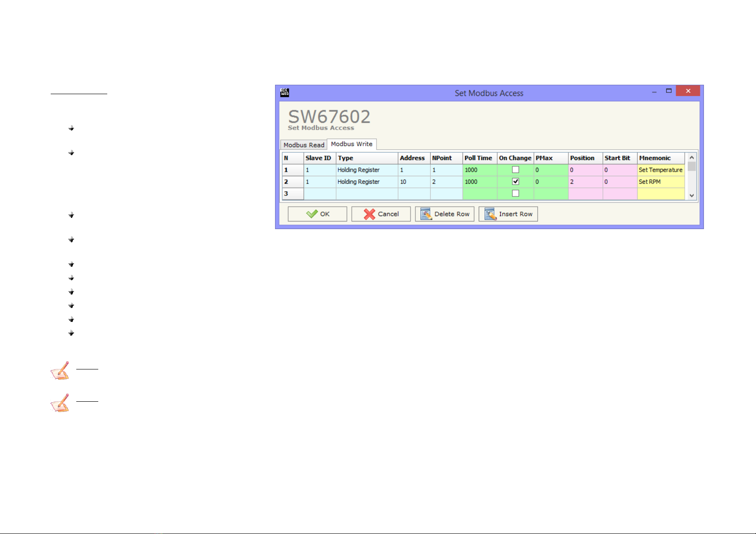Click the Delete Row button
Image resolution: width=756 pixels, height=534 pixels.
445,214
